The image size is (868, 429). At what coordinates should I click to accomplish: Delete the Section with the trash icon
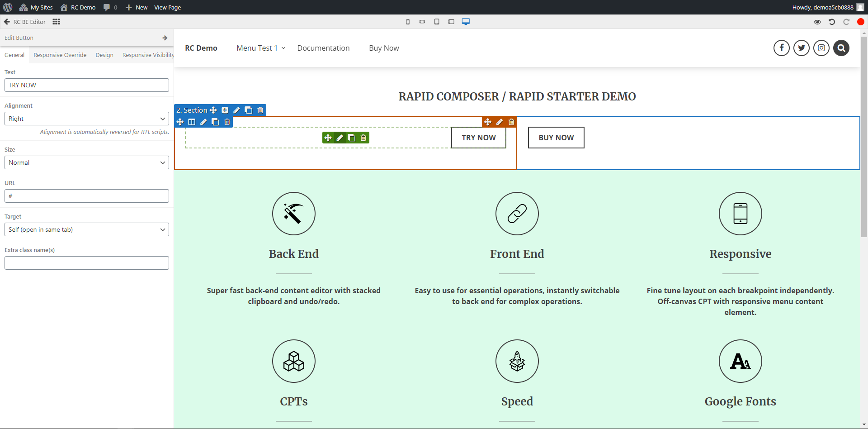(x=260, y=110)
